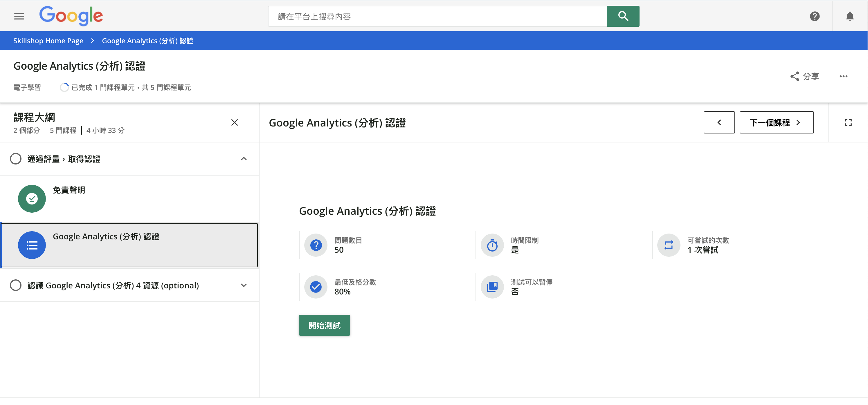This screenshot has width=868, height=405.
Task: Click the green 免責聲明 completed check icon
Action: (x=32, y=199)
